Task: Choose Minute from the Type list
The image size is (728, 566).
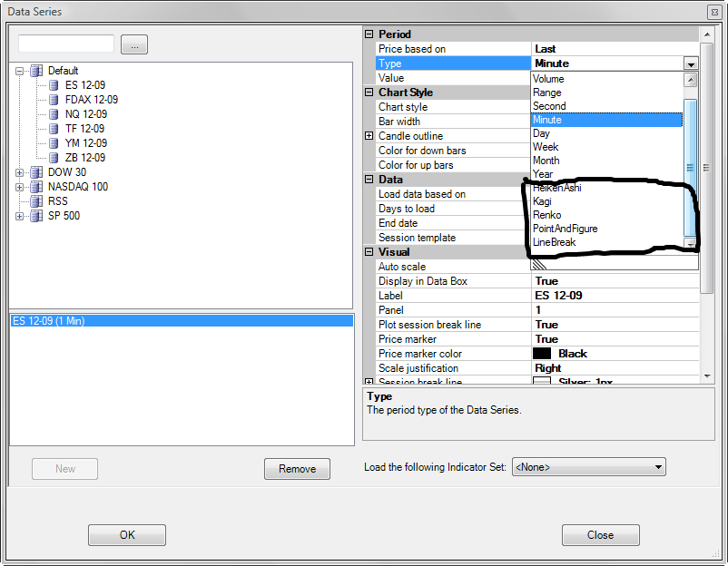Action: tap(607, 120)
